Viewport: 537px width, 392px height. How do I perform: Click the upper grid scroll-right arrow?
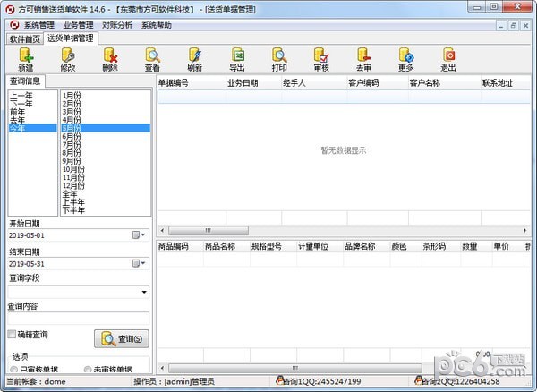[525, 230]
